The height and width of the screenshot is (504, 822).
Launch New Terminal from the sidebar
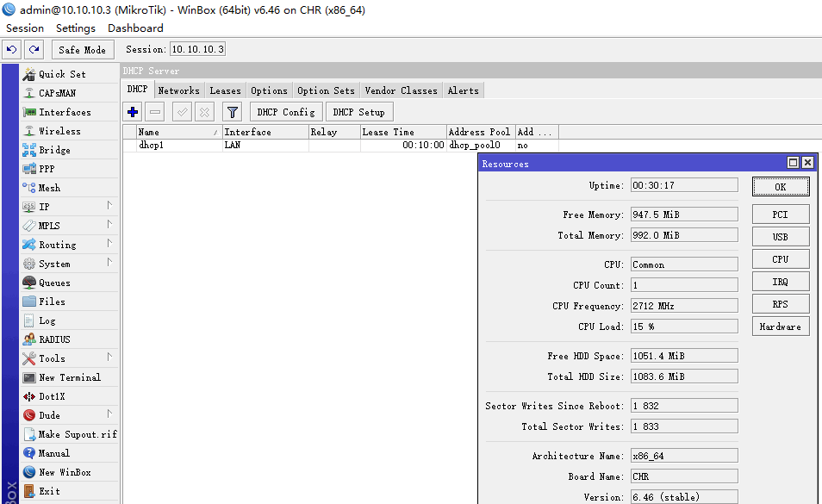pyautogui.click(x=69, y=377)
